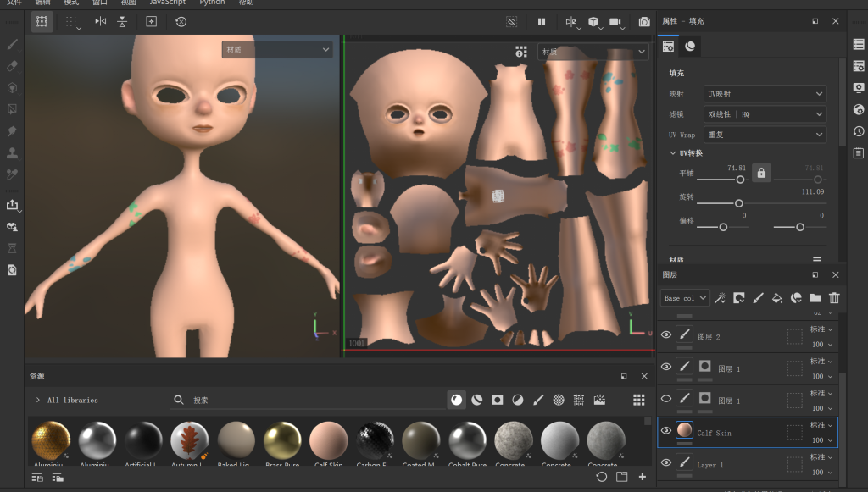Image resolution: width=868 pixels, height=492 pixels.
Task: Add a new fill layer with bucket icon
Action: click(777, 298)
